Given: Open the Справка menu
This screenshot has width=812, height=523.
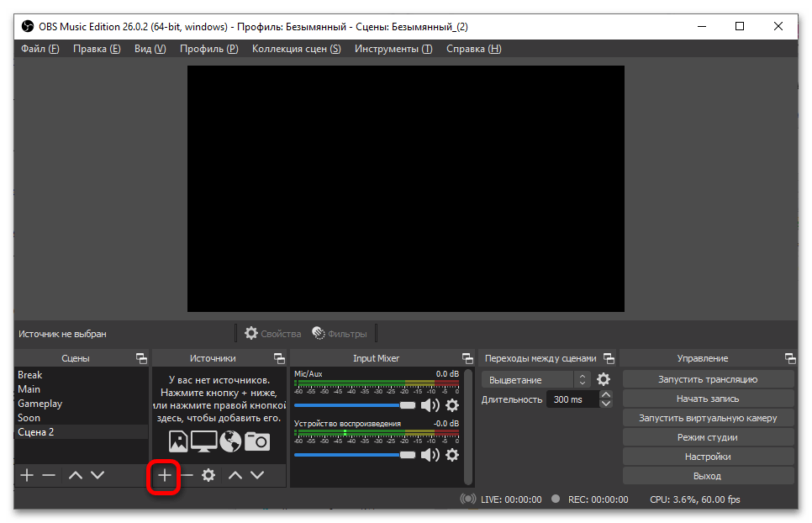Looking at the screenshot, I should 474,49.
